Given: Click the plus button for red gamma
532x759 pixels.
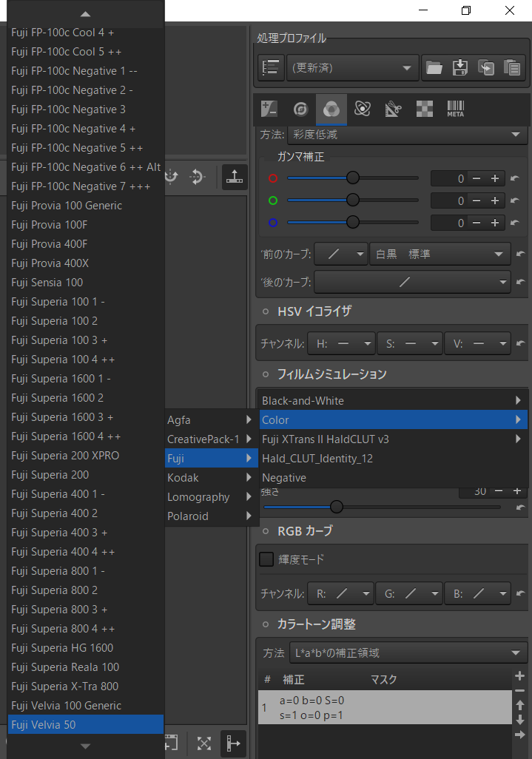Looking at the screenshot, I should coord(495,178).
